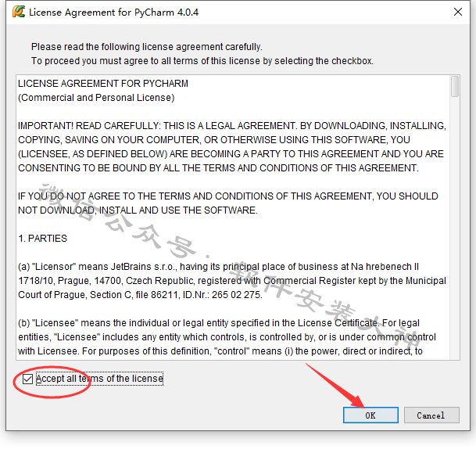476x453 pixels.
Task: Confirm the license with OK button
Action: coord(370,415)
